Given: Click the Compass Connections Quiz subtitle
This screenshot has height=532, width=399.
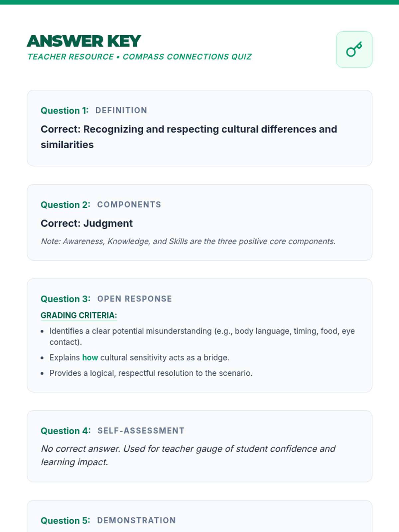Looking at the screenshot, I should point(140,57).
